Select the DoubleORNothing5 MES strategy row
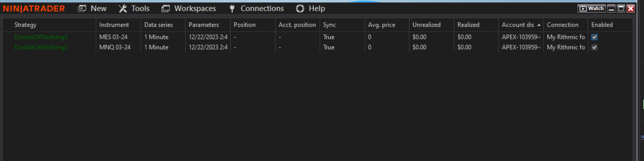The width and height of the screenshot is (644, 161). 41,37
